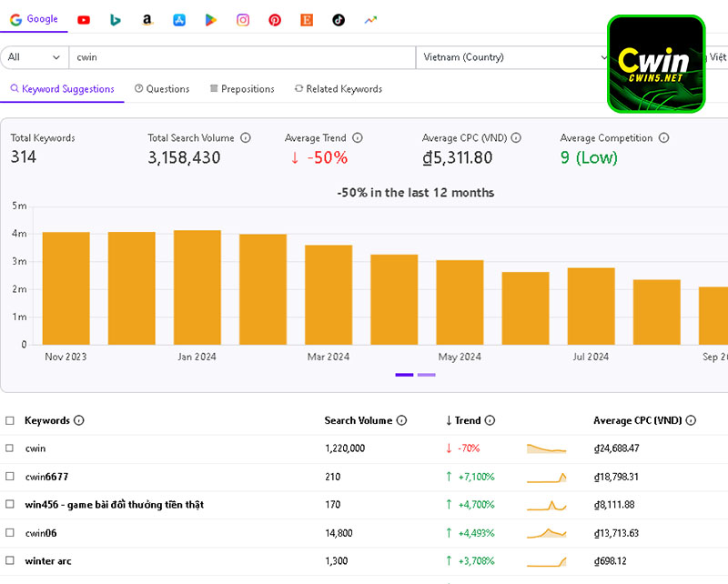Open the trends chart icon
Image resolution: width=728 pixels, height=584 pixels.
[x=370, y=20]
